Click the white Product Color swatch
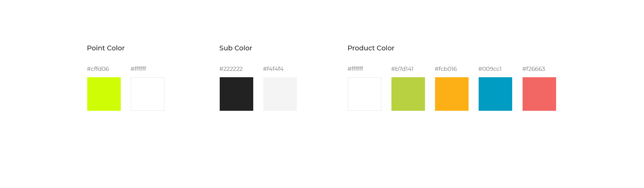 365,94
